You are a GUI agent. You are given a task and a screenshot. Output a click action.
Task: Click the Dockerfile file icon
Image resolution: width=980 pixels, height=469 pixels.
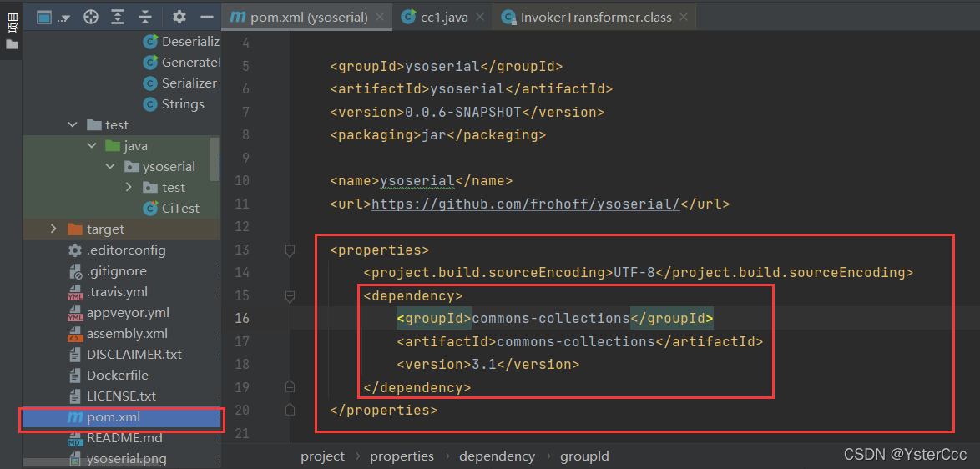pos(75,376)
